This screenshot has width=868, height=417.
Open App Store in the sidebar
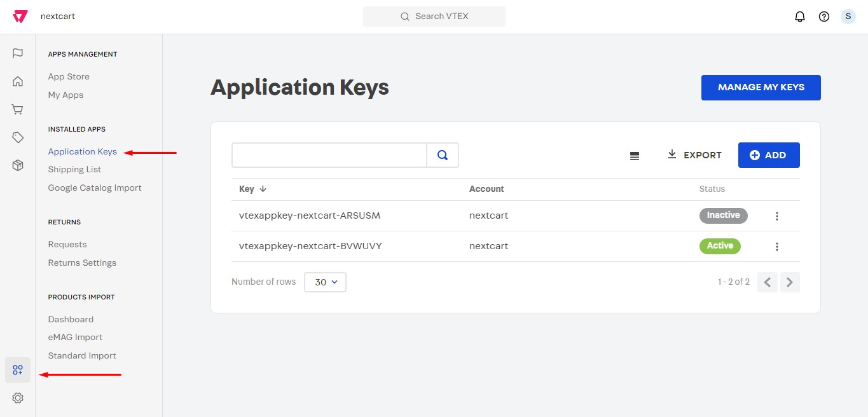coord(69,76)
